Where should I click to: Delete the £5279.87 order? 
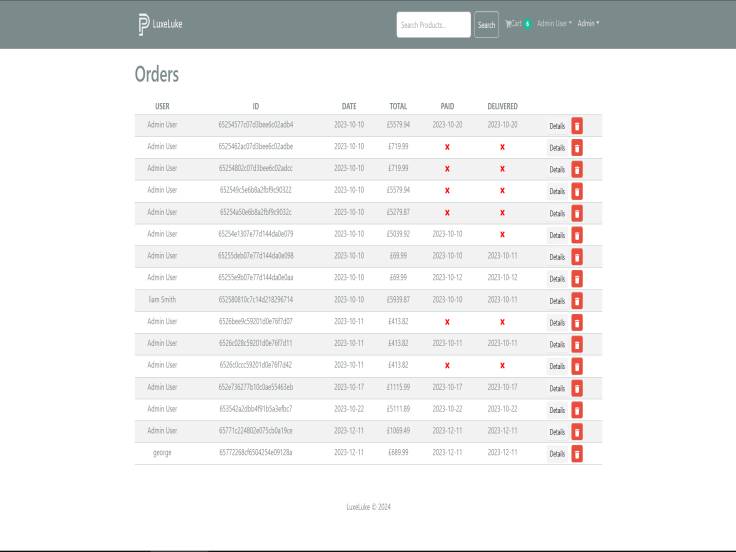click(577, 213)
